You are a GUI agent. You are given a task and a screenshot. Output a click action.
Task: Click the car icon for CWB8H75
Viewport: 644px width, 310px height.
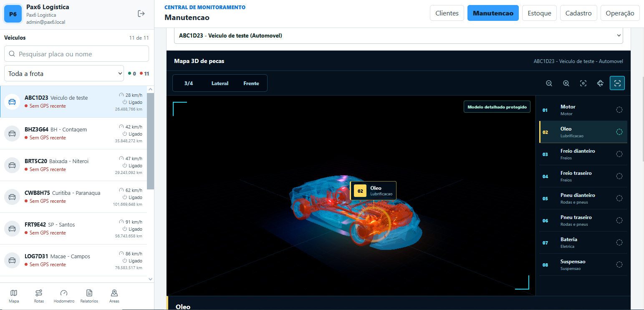[x=13, y=197]
